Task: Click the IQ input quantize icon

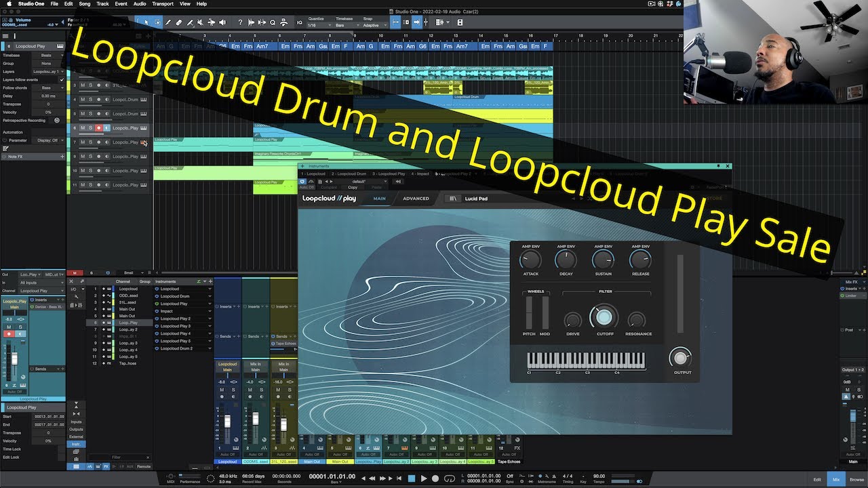Action: (x=300, y=22)
